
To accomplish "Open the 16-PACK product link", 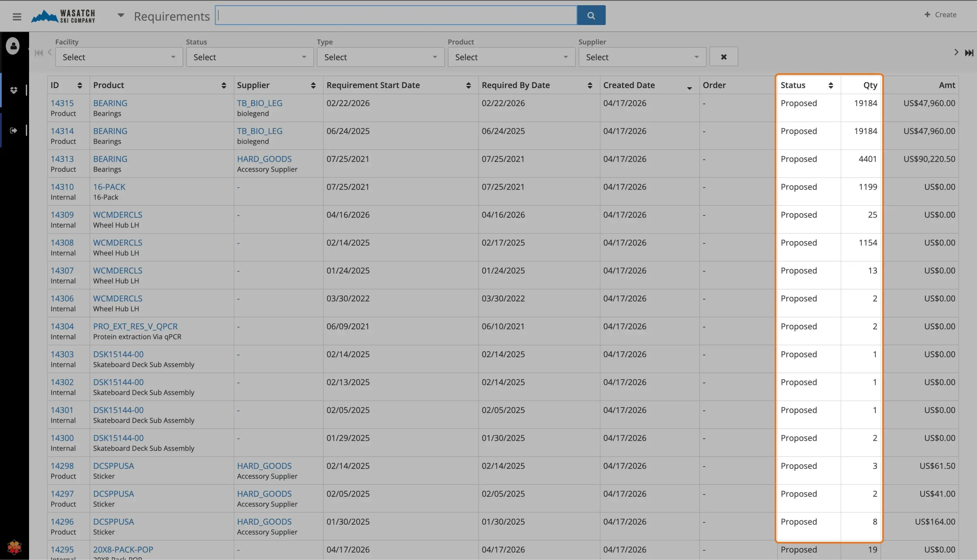I will pos(109,187).
